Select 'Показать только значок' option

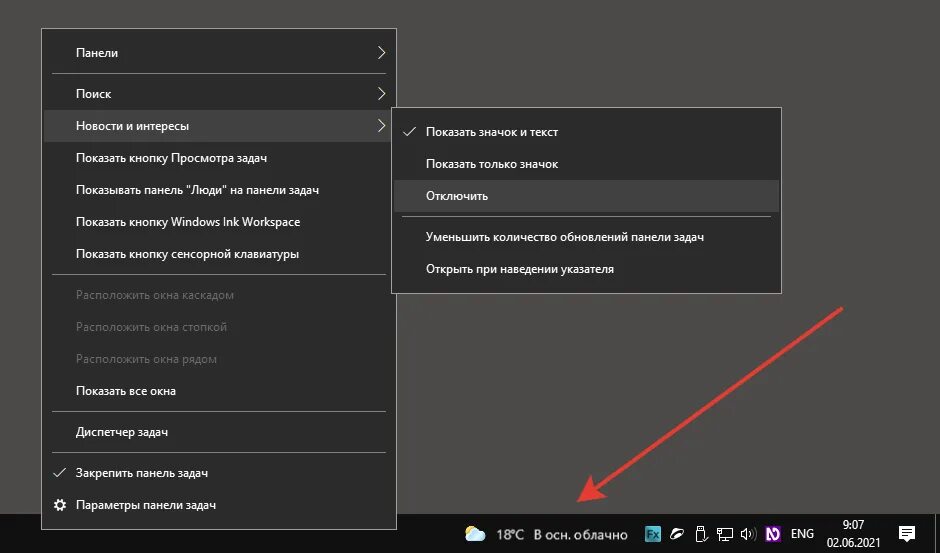pyautogui.click(x=586, y=164)
